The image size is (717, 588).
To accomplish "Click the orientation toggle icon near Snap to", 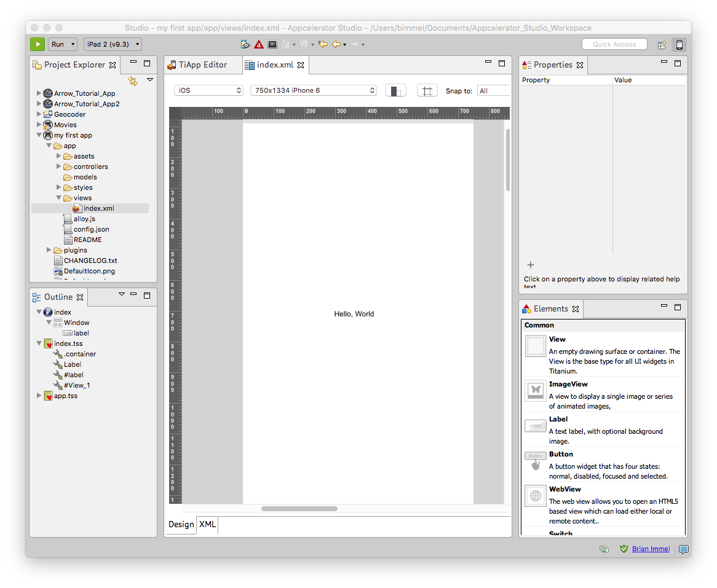I will click(x=395, y=90).
